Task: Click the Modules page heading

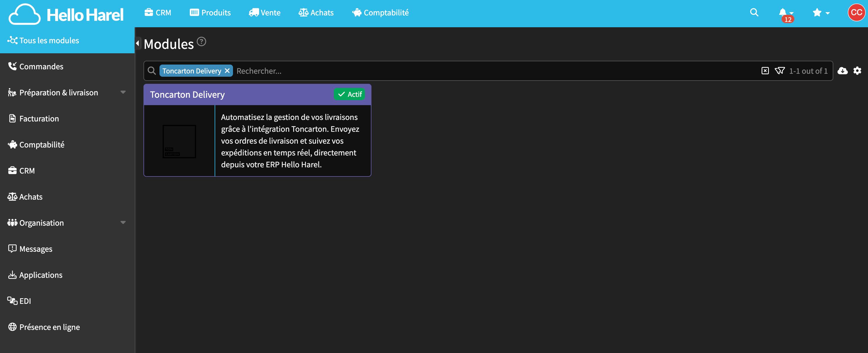Action: pyautogui.click(x=169, y=44)
